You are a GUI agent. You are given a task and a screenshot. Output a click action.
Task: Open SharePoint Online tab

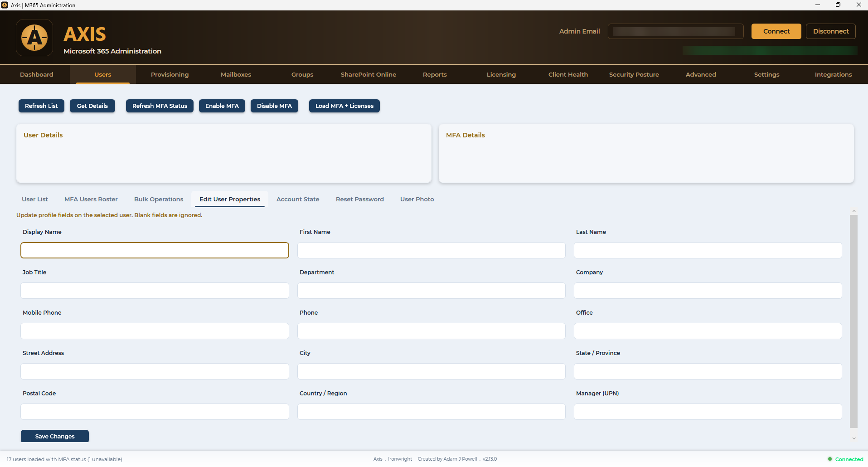(x=369, y=74)
